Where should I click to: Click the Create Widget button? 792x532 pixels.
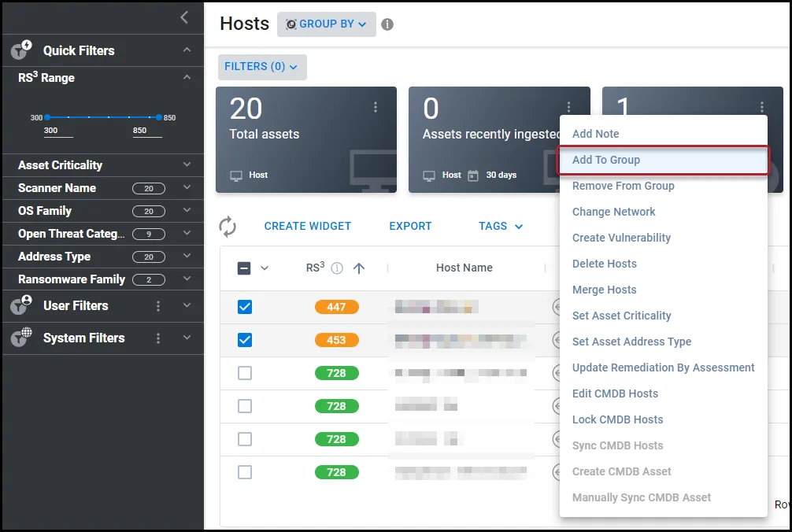[307, 226]
